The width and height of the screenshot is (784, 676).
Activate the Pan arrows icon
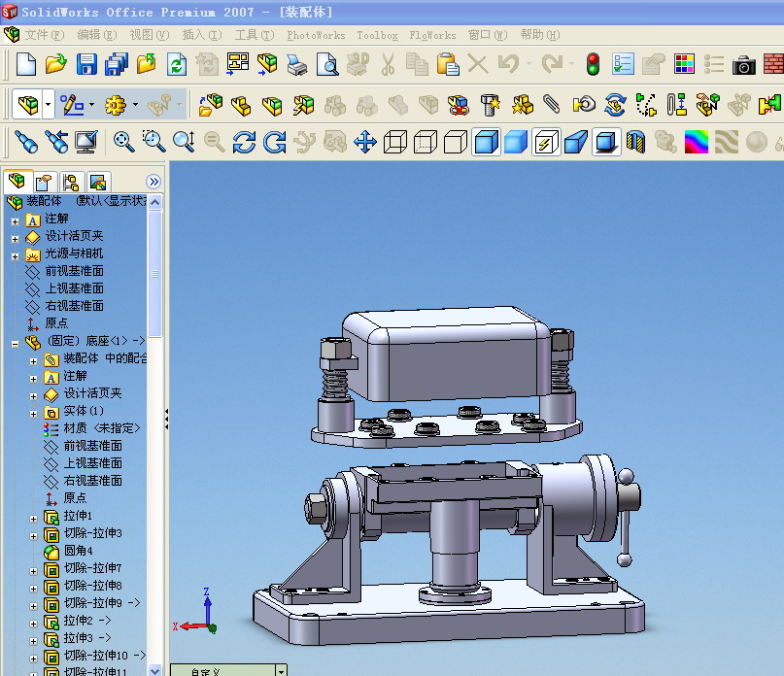[x=365, y=142]
